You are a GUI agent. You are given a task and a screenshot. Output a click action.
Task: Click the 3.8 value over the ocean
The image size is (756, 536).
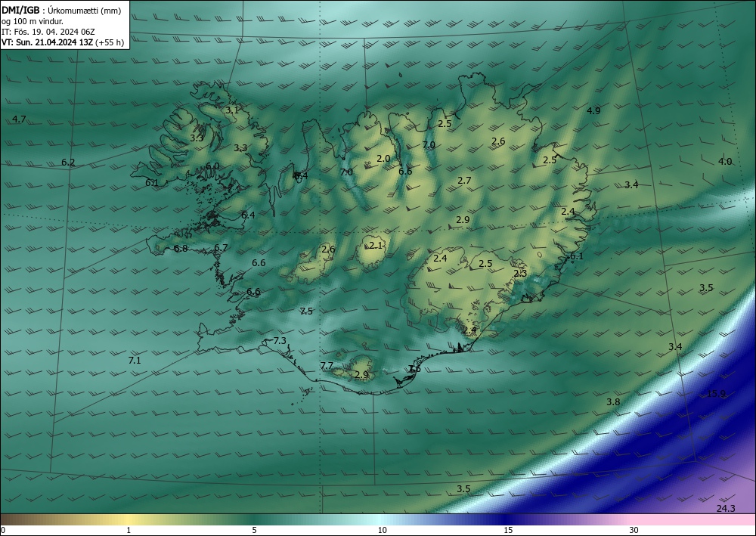tap(613, 401)
